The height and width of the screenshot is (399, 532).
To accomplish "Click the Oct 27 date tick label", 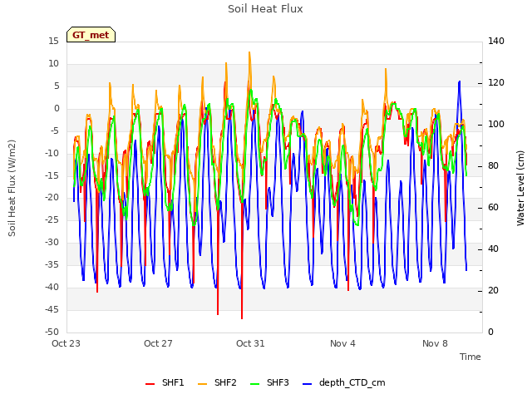I will 158,343.
